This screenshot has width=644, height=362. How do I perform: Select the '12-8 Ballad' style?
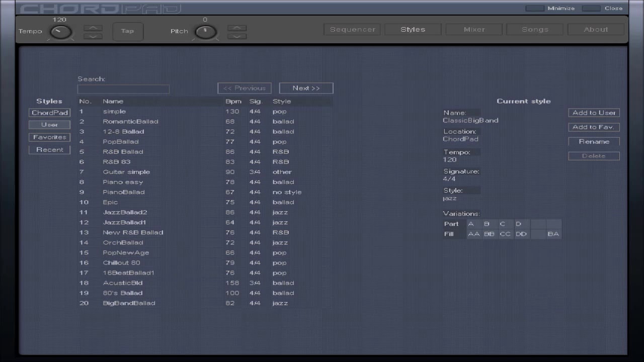[205, 132]
